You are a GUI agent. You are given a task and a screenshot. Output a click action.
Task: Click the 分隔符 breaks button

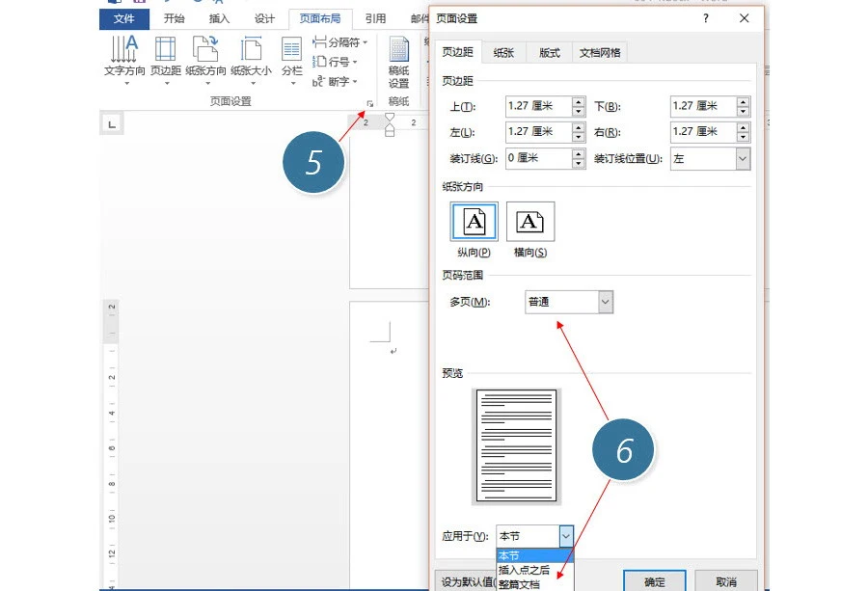339,42
